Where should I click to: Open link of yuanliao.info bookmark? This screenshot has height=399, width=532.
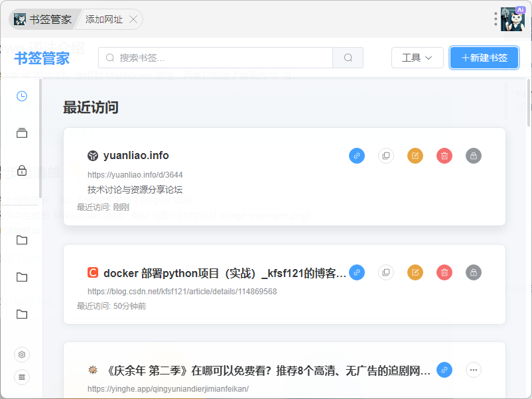click(x=357, y=156)
